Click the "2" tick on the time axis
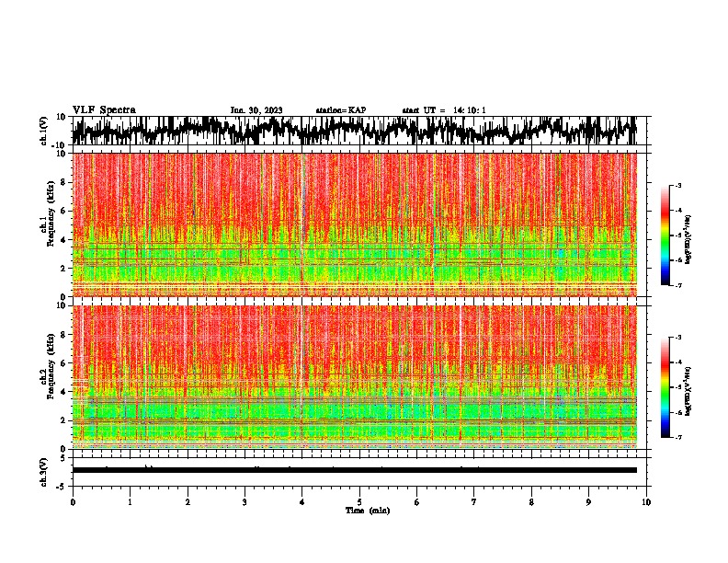728x563 pixels. [188, 502]
